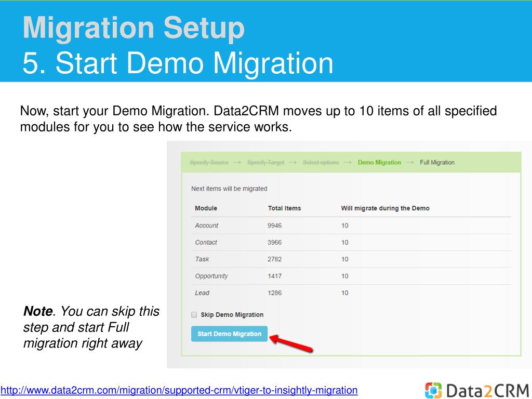532x399 pixels.
Task: Tick the Skip Demo Migration checkbox
Action: tap(194, 314)
